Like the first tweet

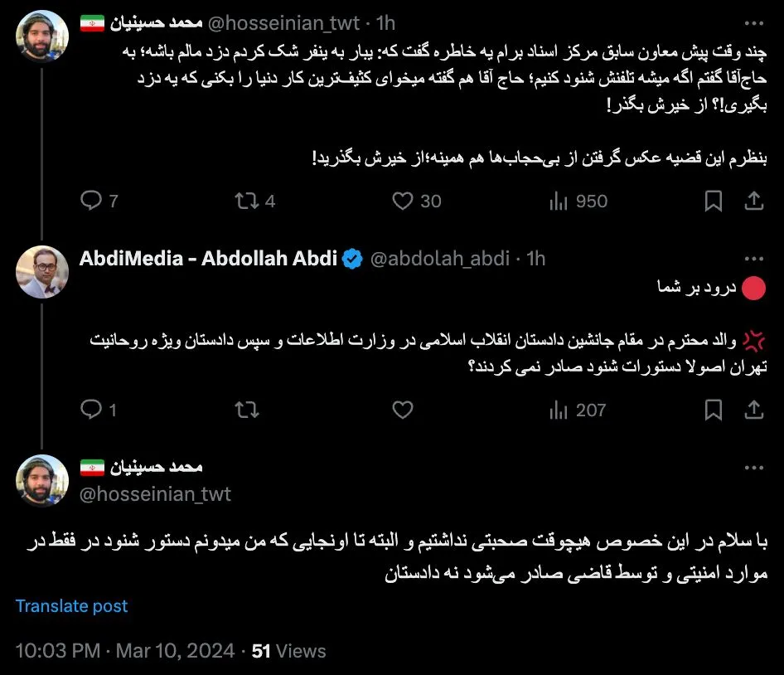click(402, 201)
